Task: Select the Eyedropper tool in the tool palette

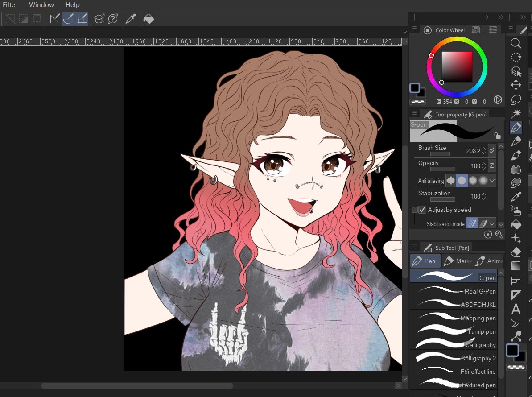Action: click(516, 196)
